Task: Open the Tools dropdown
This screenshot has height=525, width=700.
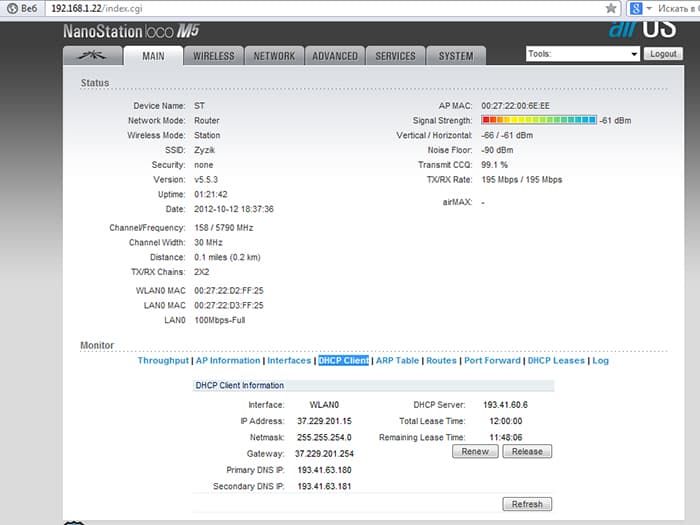Action: click(583, 54)
